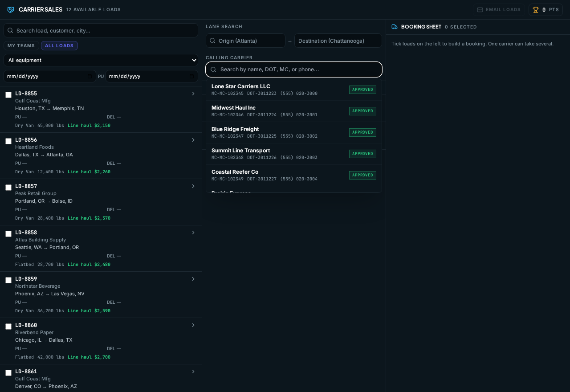
Task: Focus the calling carrier search box
Action: (294, 69)
